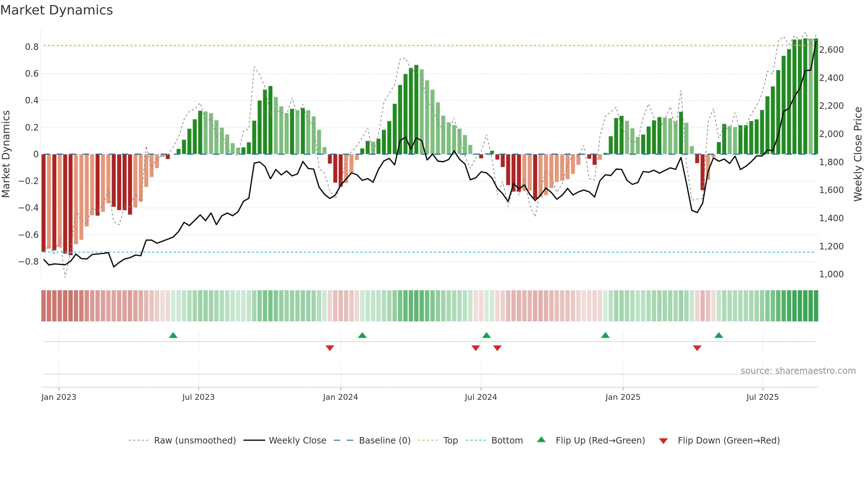Click the Flip Up triangle between Jan 2025 and Jul 2025
The width and height of the screenshot is (868, 488).
pyautogui.click(x=719, y=335)
